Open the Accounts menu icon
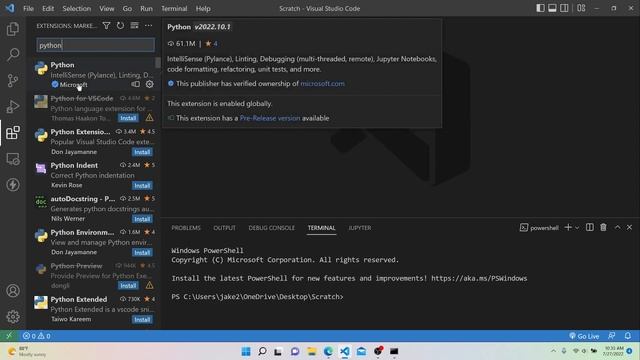Image resolution: width=640 pixels, height=360 pixels. pyautogui.click(x=13, y=291)
